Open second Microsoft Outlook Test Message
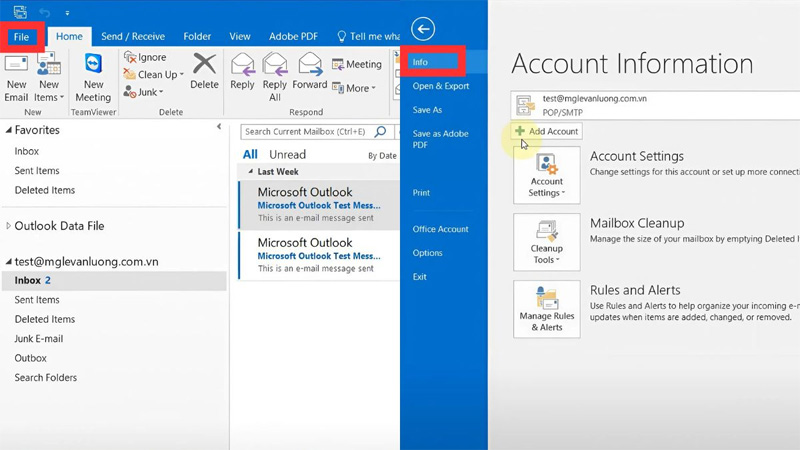Screen dimensions: 800x450 (x=319, y=255)
